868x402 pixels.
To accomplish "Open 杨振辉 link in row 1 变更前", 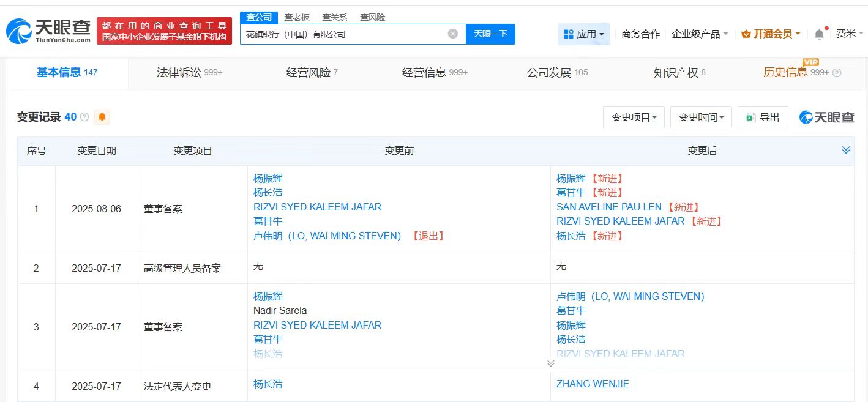I will coord(268,179).
